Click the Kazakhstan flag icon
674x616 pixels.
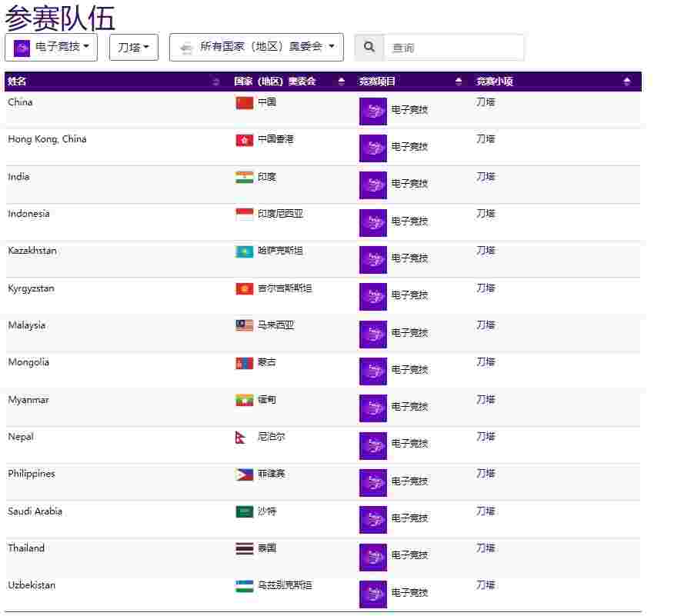pos(245,251)
